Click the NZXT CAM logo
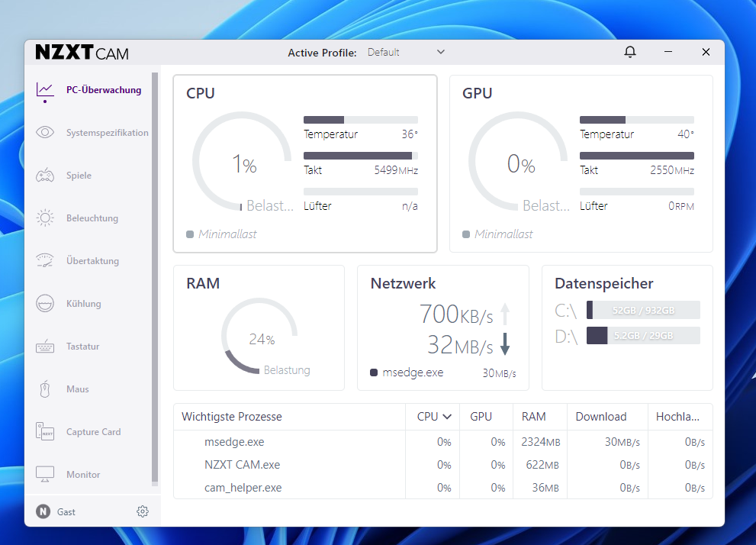756x545 pixels. coord(82,52)
